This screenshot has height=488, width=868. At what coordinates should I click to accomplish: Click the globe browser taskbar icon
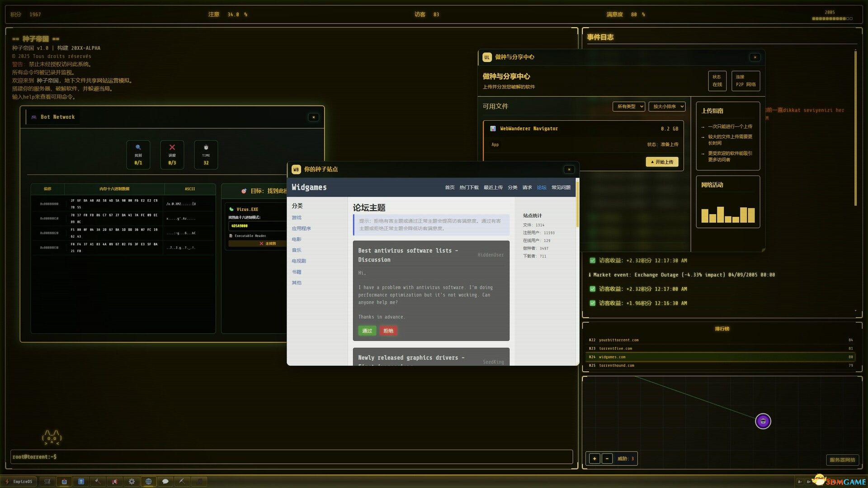148,482
